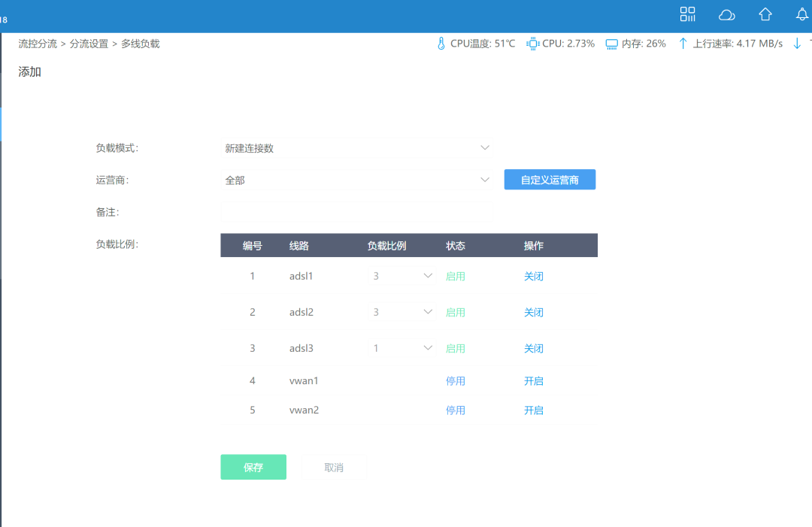The height and width of the screenshot is (527, 812).
Task: Click into the 备注 input field
Action: click(357, 212)
